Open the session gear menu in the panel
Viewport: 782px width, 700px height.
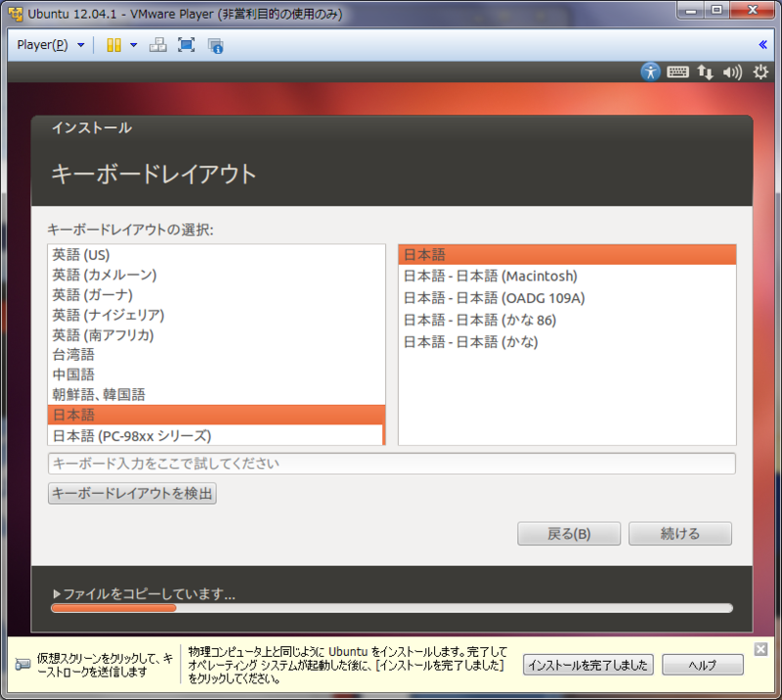pos(760,71)
